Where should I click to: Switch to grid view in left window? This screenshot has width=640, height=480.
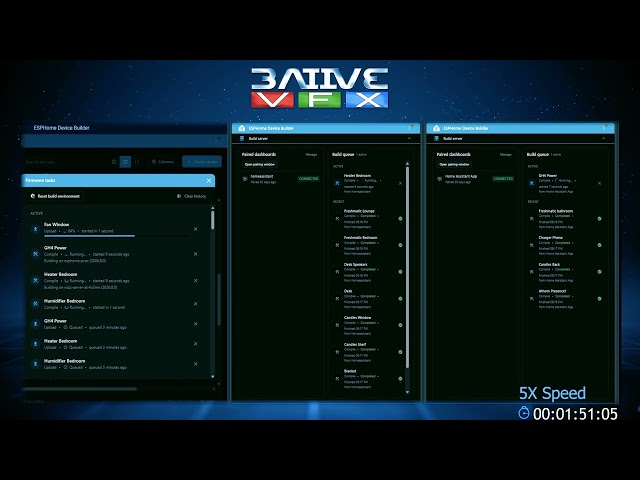pyautogui.click(x=114, y=162)
